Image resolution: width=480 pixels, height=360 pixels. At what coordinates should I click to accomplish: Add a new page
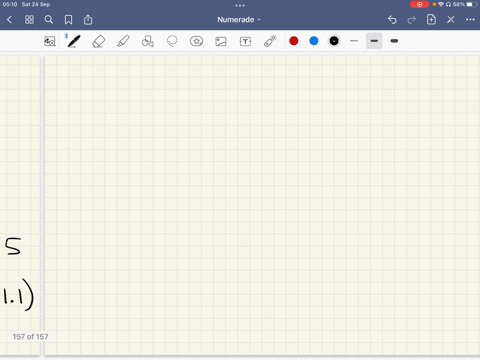[x=431, y=19]
